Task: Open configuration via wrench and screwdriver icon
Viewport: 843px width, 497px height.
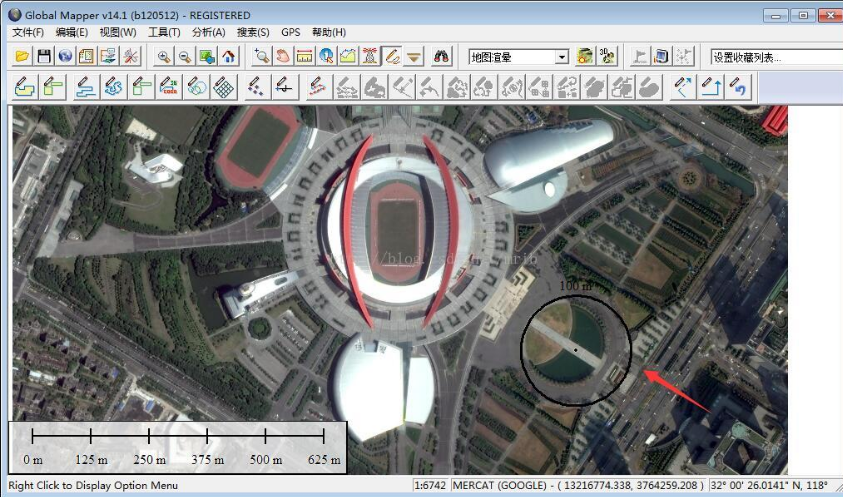Action: 131,57
